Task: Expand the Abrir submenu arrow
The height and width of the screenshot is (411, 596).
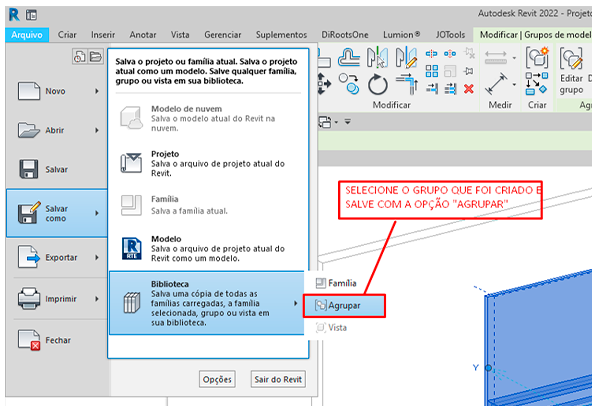Action: pyautogui.click(x=97, y=130)
